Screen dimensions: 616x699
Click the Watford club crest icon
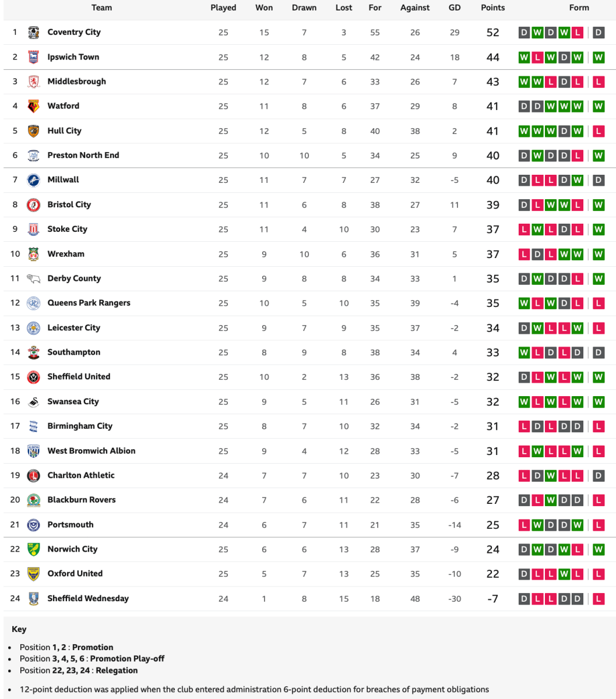point(33,106)
